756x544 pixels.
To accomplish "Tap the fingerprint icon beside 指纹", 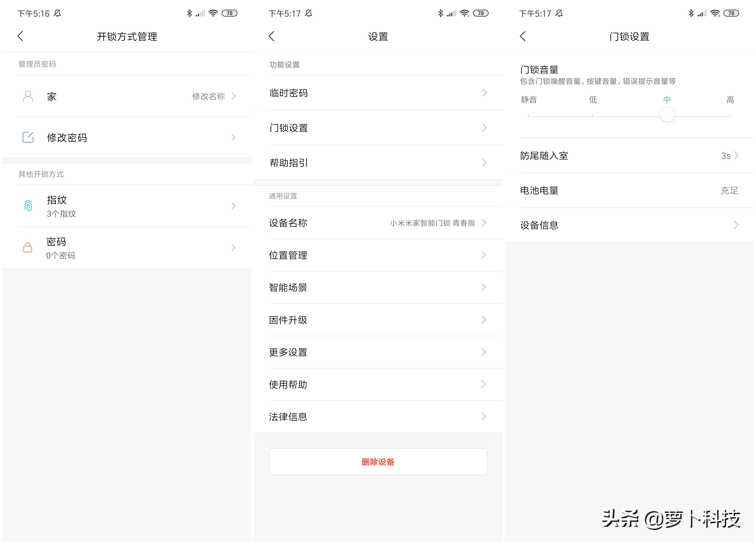I will pyautogui.click(x=28, y=206).
